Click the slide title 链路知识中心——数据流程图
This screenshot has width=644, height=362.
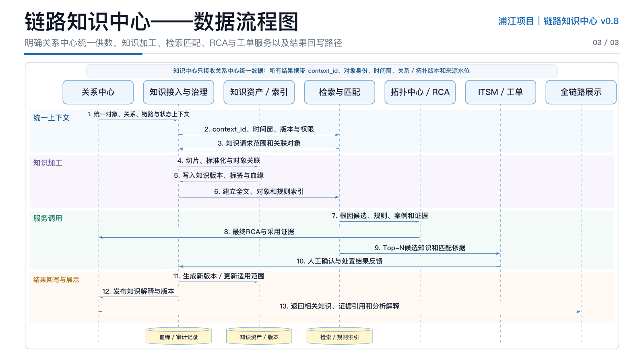161,21
